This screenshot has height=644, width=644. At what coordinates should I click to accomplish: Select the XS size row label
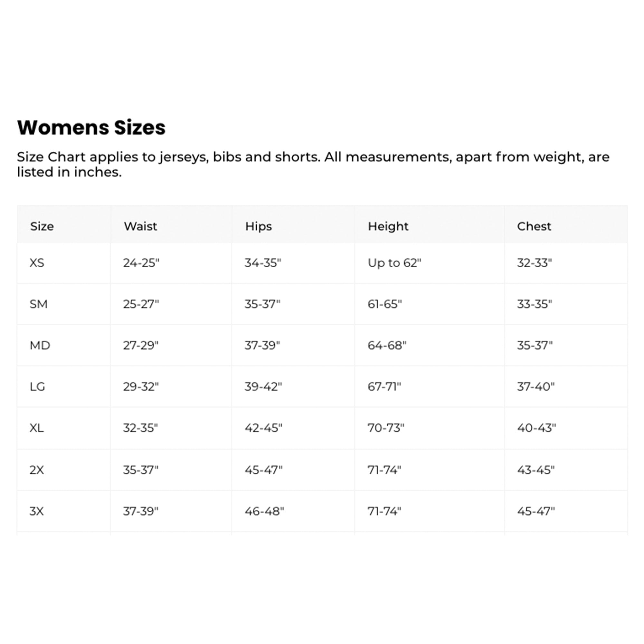[37, 263]
